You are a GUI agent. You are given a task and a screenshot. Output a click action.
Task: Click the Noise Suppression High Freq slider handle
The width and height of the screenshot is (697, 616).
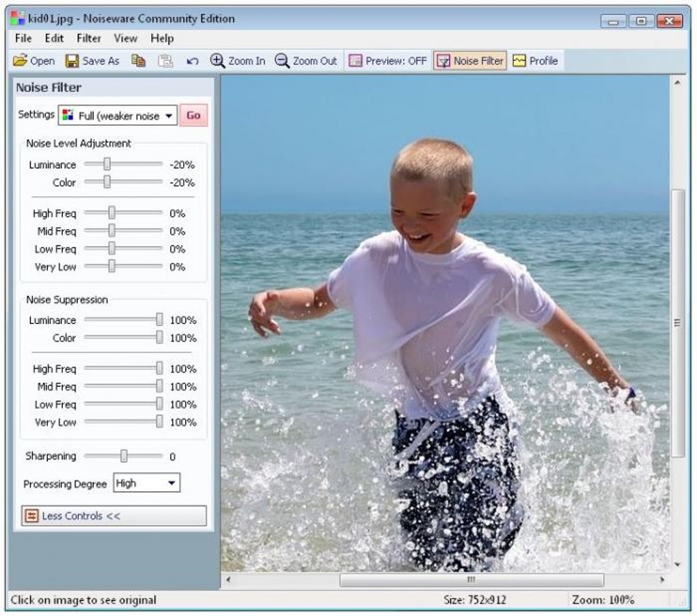[x=159, y=369]
